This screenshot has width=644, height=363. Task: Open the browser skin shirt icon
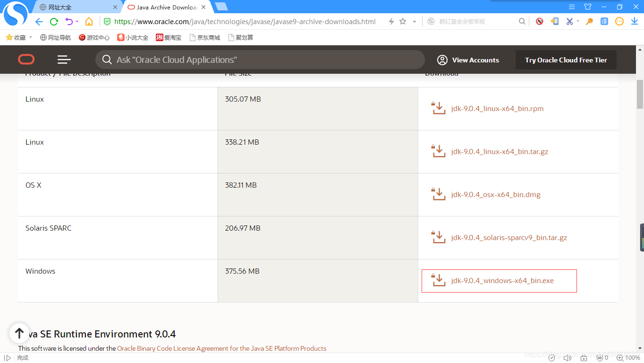click(x=588, y=7)
